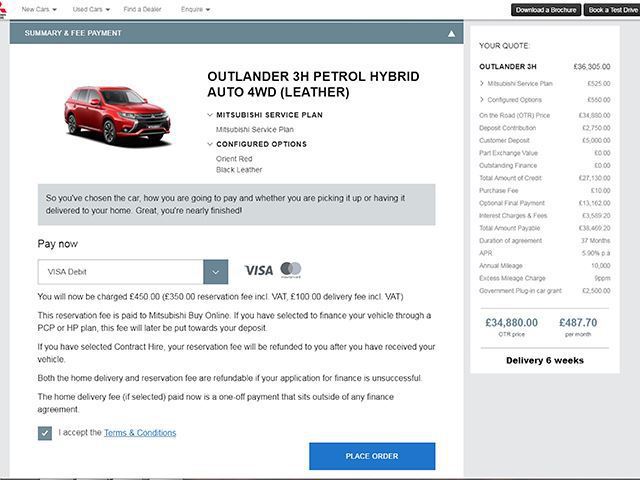
Task: Expand Mitsubishi Service Plan in quote panel
Action: pos(482,83)
